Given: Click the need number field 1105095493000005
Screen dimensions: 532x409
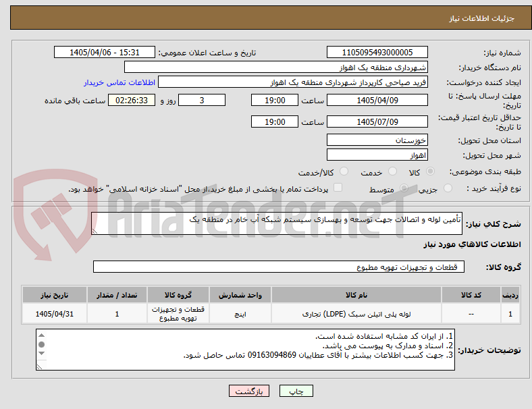Looking at the screenshot, I should click(x=377, y=52).
